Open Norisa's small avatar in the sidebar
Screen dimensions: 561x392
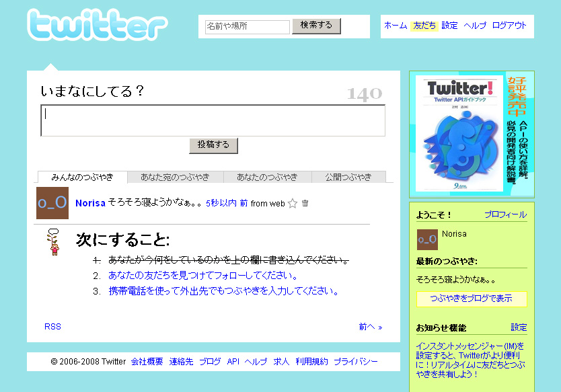(x=427, y=239)
